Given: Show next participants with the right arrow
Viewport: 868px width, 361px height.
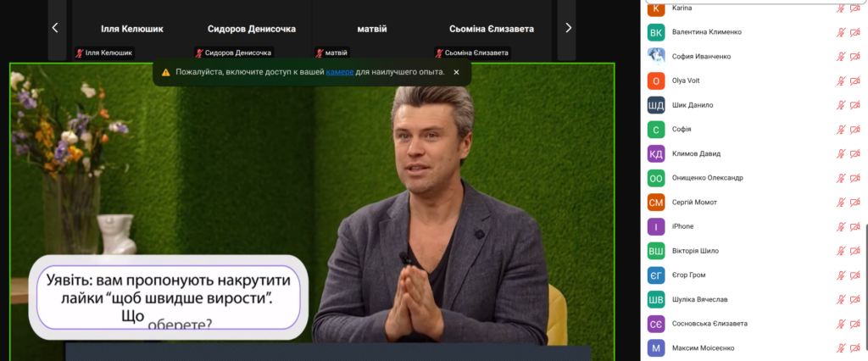Looking at the screenshot, I should (568, 28).
